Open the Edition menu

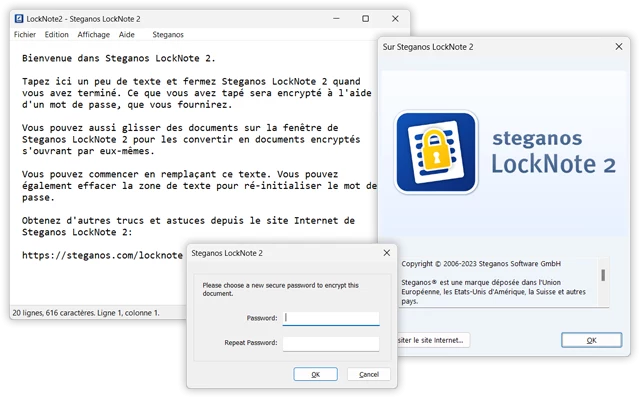click(x=57, y=35)
